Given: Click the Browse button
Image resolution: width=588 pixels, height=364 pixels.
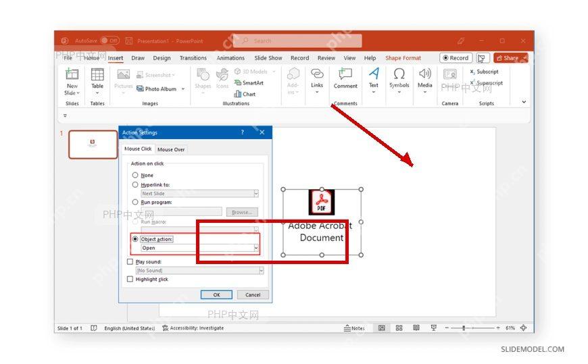Looking at the screenshot, I should (242, 212).
